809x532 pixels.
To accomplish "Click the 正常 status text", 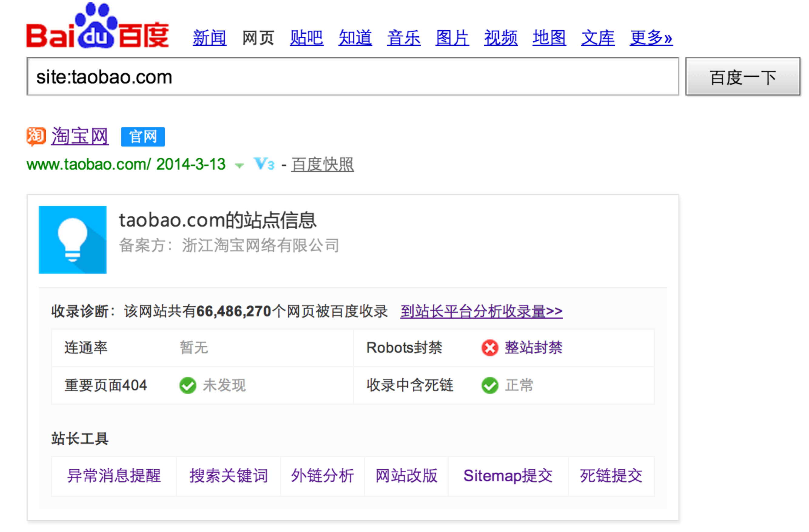I will pos(519,386).
